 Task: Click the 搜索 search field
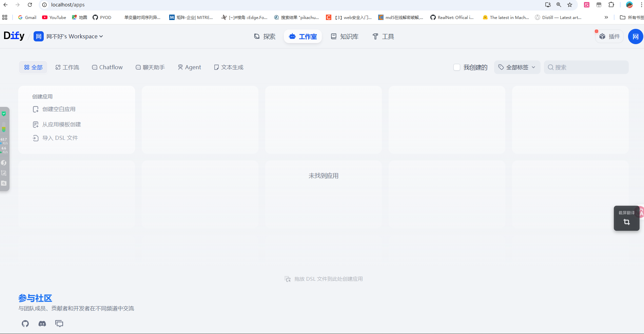coord(586,67)
